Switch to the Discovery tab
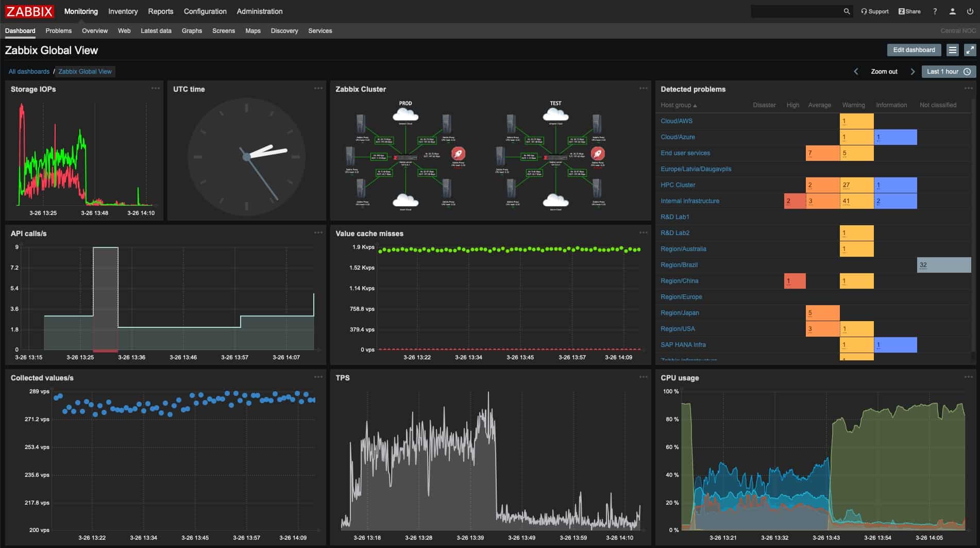This screenshot has width=980, height=548. (x=284, y=31)
